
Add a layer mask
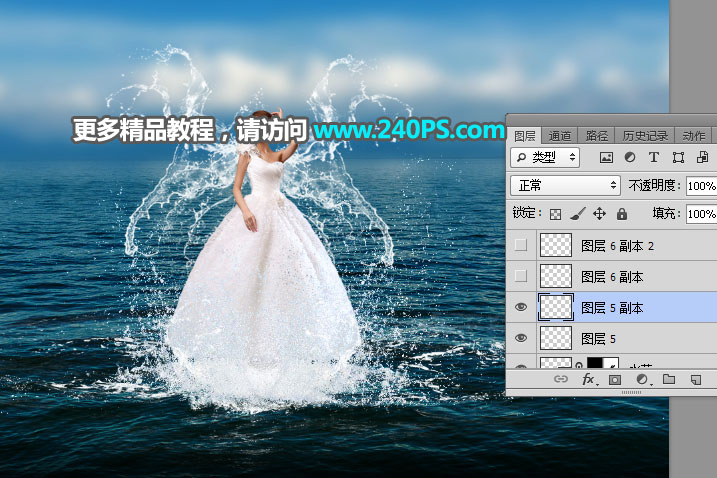point(615,380)
